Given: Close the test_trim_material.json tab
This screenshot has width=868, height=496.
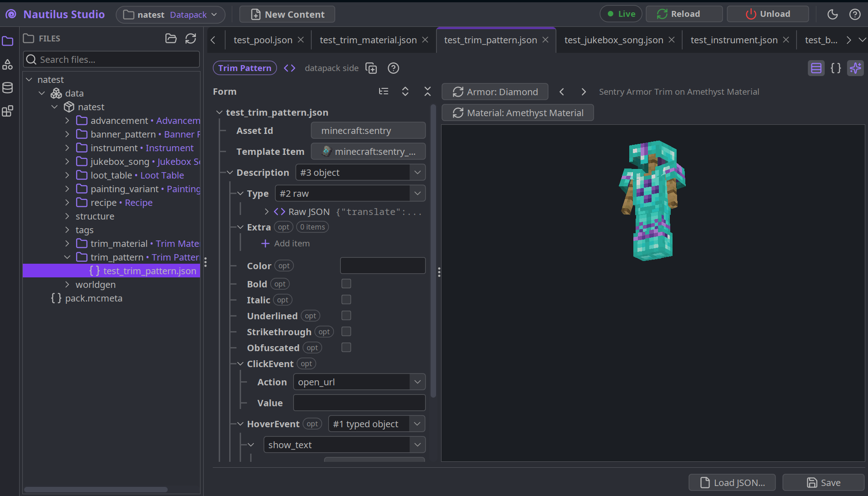Looking at the screenshot, I should click(x=425, y=40).
